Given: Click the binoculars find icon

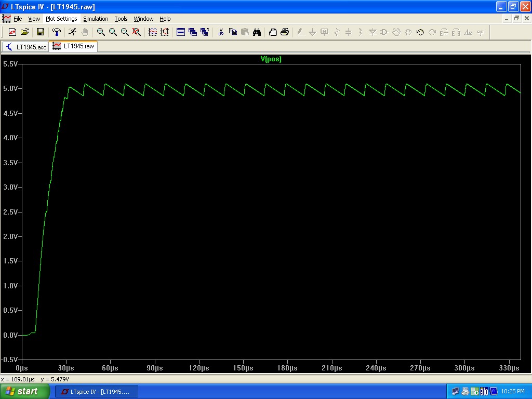Looking at the screenshot, I should coord(257,32).
